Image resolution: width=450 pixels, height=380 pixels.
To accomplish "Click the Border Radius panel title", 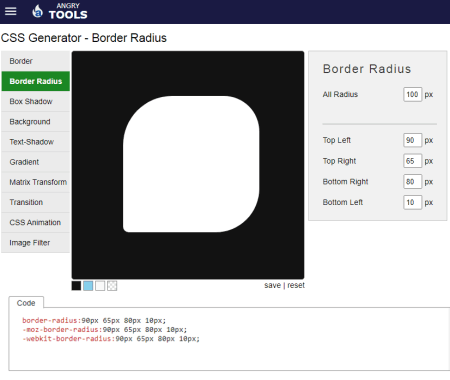I will pyautogui.click(x=367, y=69).
